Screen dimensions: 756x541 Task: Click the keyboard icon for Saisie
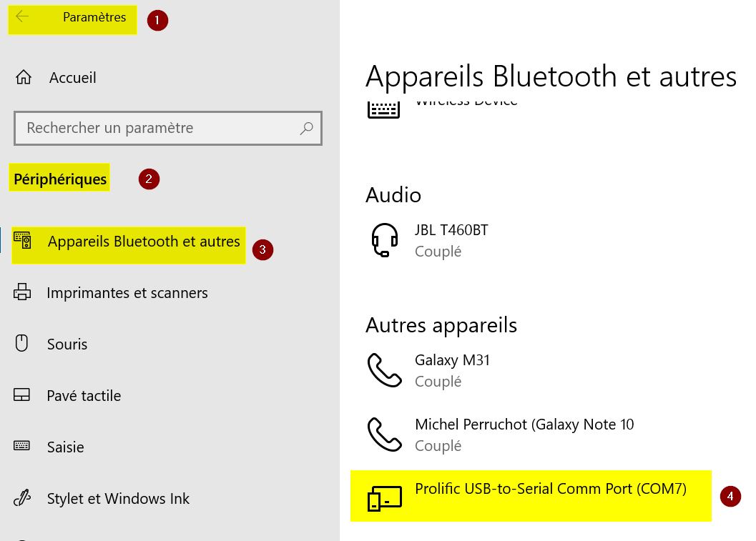point(21,446)
